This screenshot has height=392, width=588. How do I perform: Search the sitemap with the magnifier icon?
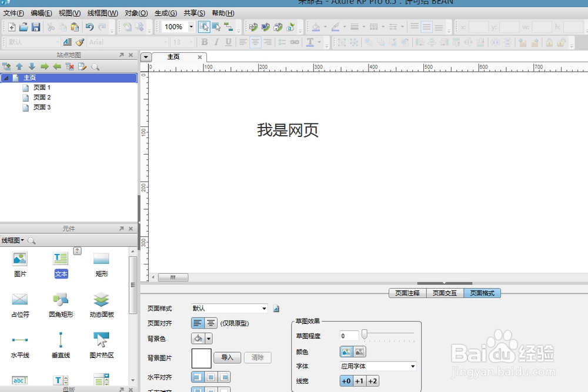pyautogui.click(x=95, y=67)
